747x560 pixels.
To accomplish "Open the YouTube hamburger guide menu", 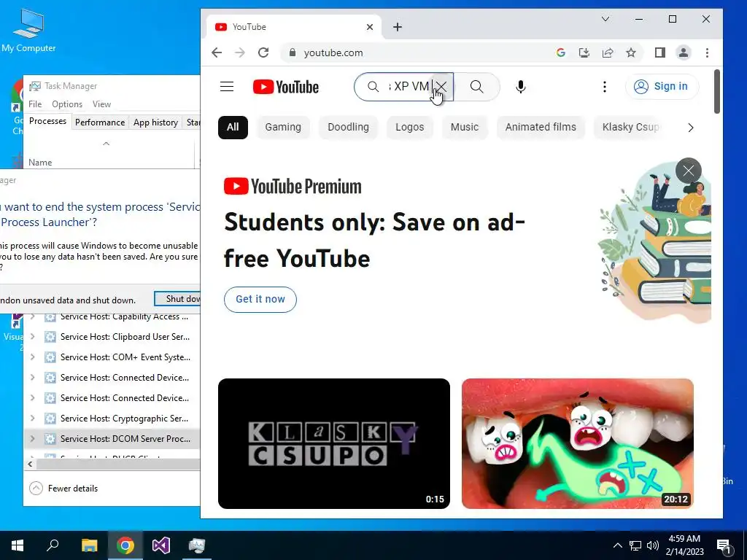I will click(227, 87).
